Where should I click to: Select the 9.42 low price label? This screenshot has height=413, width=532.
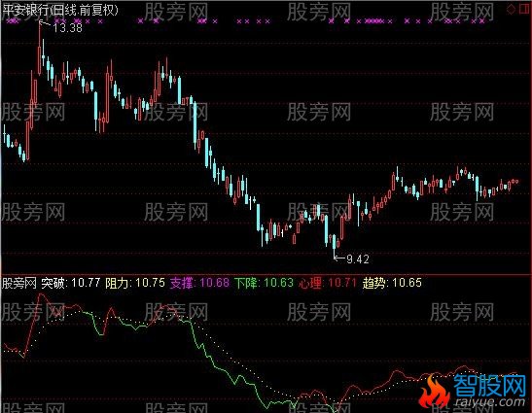[358, 259]
